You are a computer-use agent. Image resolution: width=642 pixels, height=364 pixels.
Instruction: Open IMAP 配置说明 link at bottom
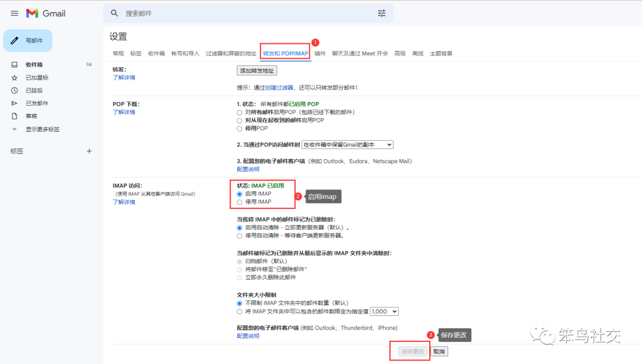[x=248, y=336]
